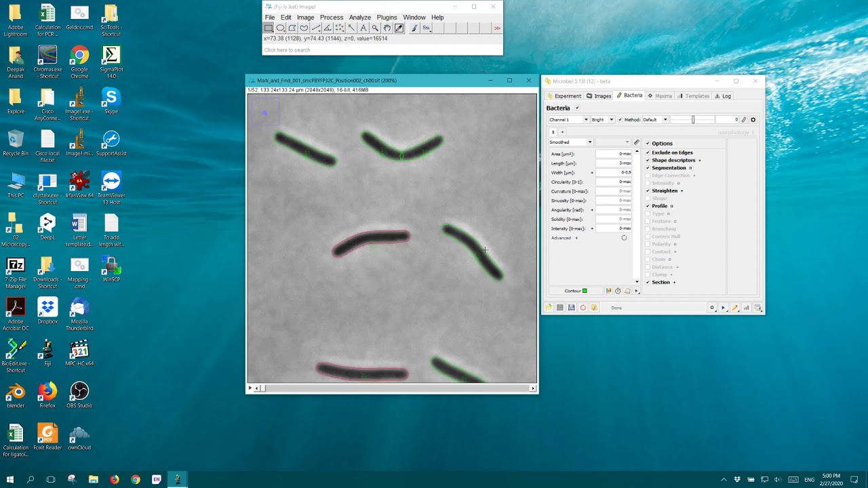Click the red reset circle icon in MicrobeJ
Screen dimensions: 868x488
pyautogui.click(x=583, y=308)
